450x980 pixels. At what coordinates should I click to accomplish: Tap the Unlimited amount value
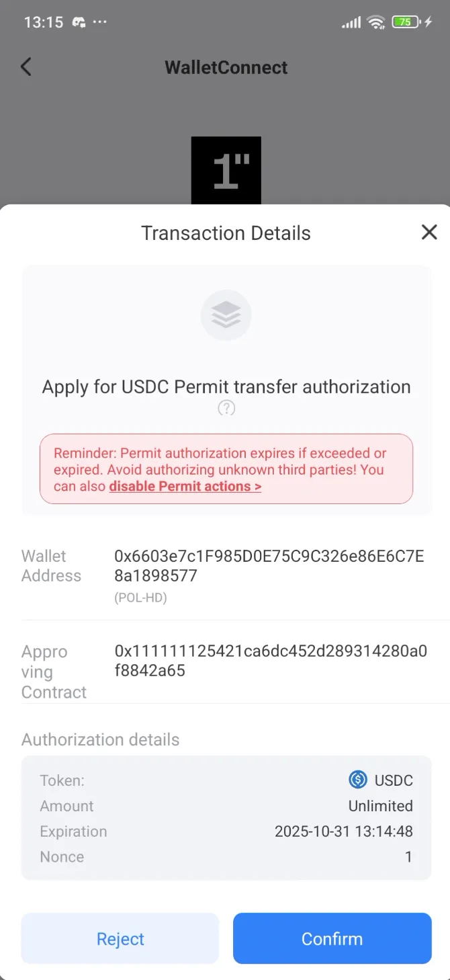tap(380, 806)
